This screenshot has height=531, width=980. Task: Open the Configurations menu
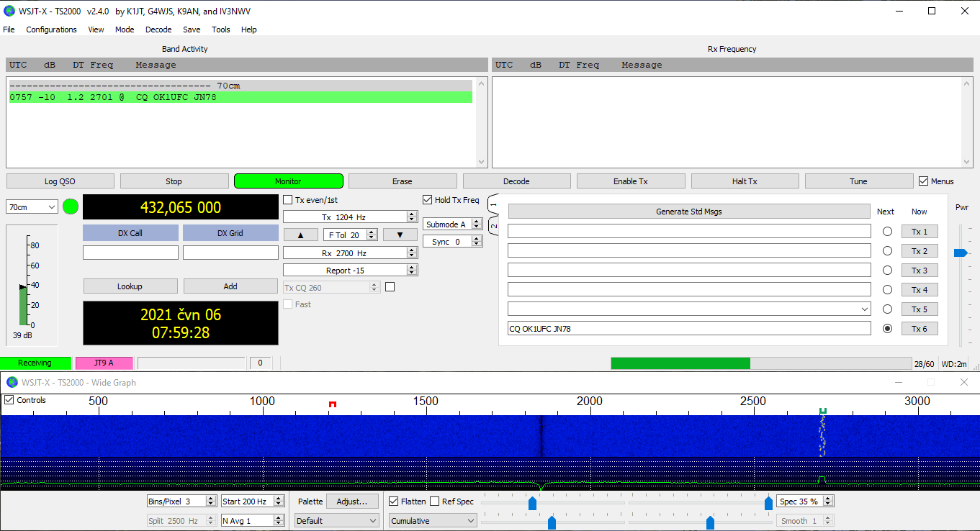click(x=51, y=29)
